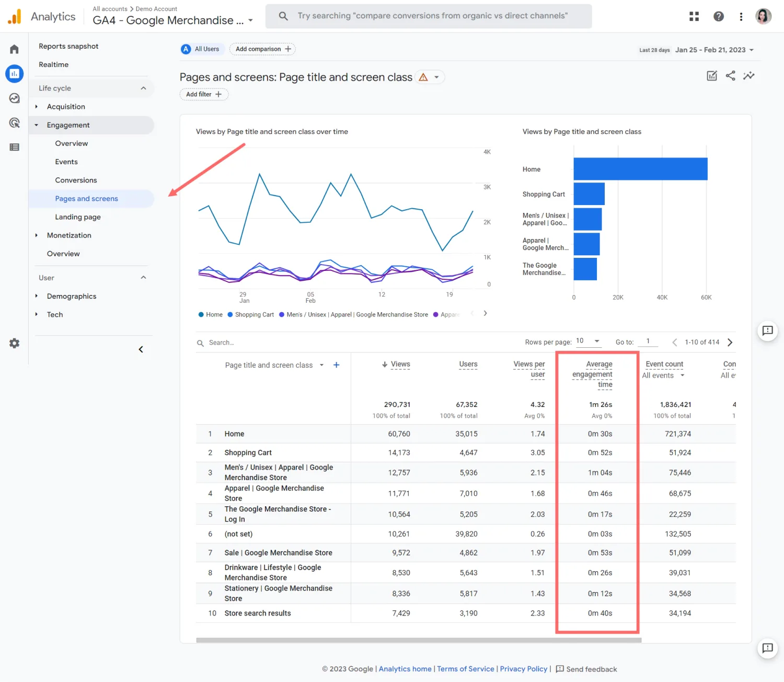Click the Share this report icon
784x682 pixels.
[x=730, y=76]
